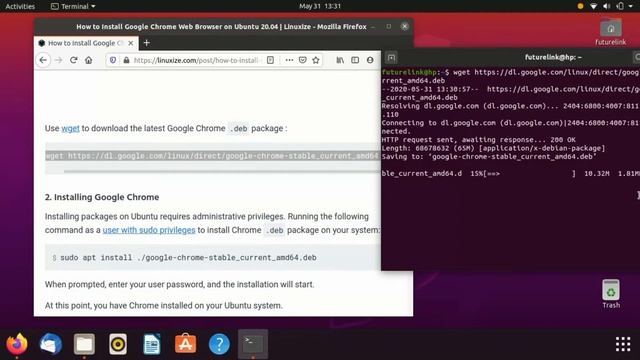Go back in Firefox history
The width and height of the screenshot is (640, 360).
[43, 60]
